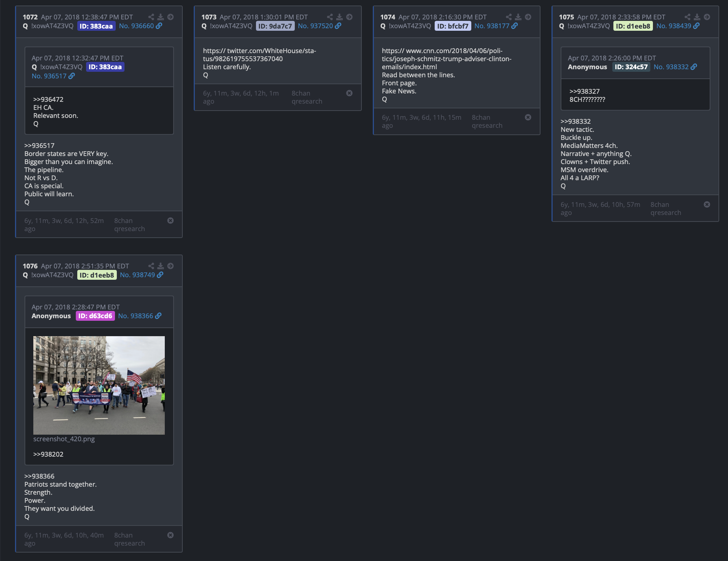Click the ID: d1eeb8 badge on post 1076

point(97,275)
